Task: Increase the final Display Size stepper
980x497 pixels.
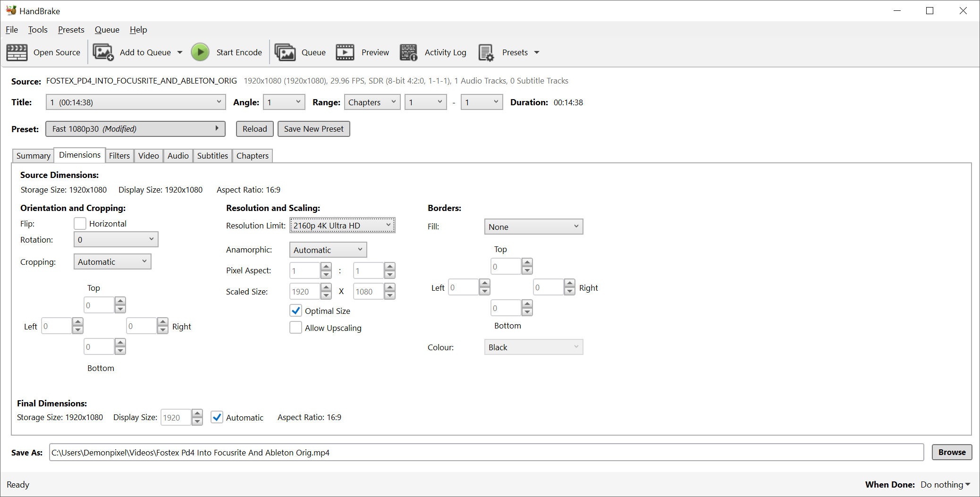Action: click(x=197, y=413)
